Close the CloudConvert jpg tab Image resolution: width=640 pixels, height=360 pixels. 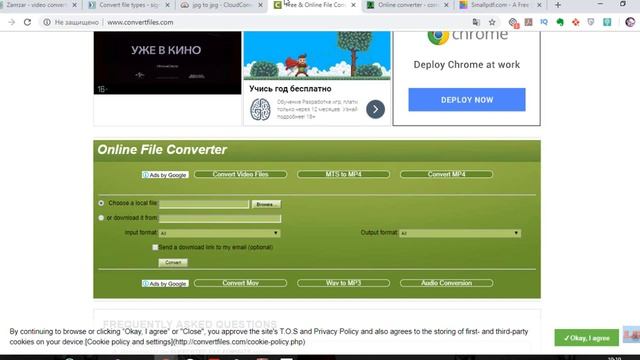click(260, 5)
